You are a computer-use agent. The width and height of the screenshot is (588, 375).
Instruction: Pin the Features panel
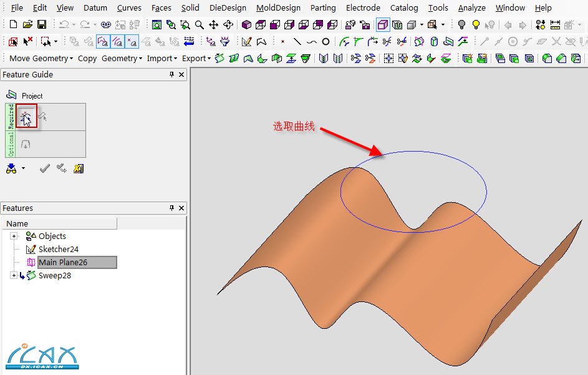click(171, 208)
